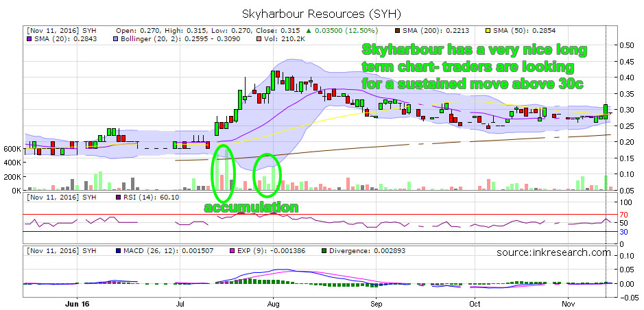The width and height of the screenshot is (644, 310).
Task: Click the Divergence: 0.002893 label
Action: [x=367, y=250]
